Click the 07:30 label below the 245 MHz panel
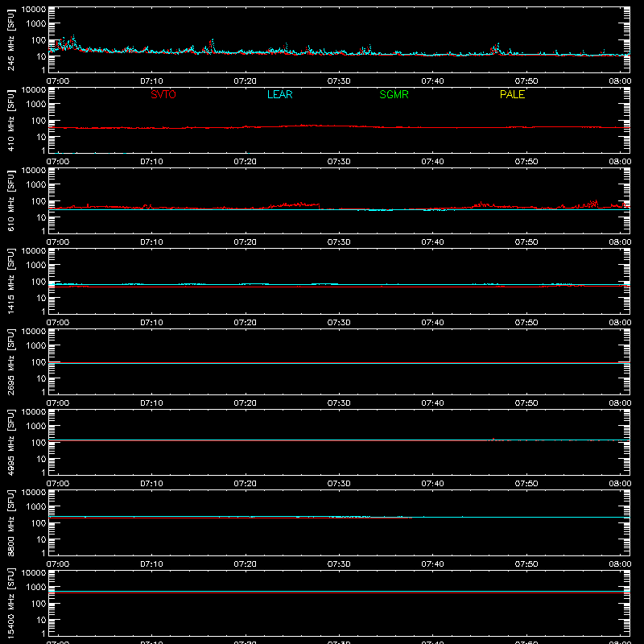Image resolution: width=644 pixels, height=644 pixels. tap(339, 81)
